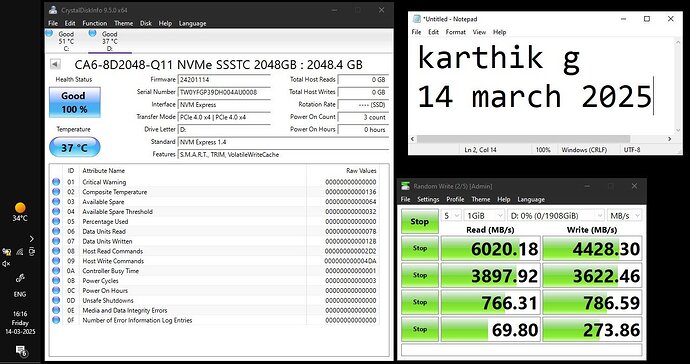
Task: Click the Transfer Mode field PCIe 4.0 x4
Action: [x=224, y=117]
